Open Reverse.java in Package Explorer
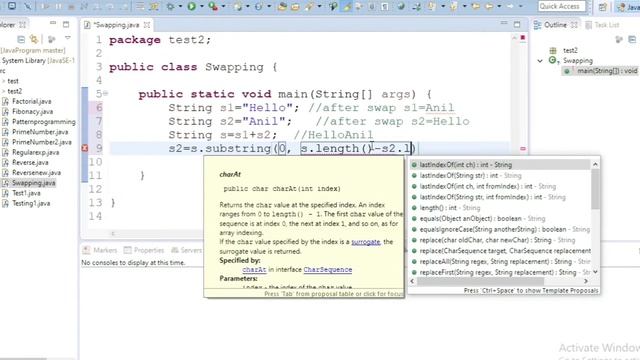Image resolution: width=640 pixels, height=360 pixels. coord(30,162)
